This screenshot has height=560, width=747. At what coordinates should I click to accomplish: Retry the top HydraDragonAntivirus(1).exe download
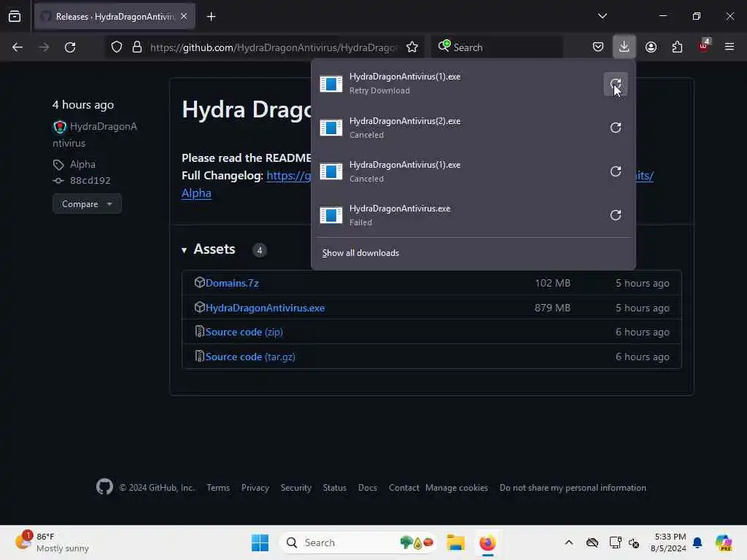[615, 84]
